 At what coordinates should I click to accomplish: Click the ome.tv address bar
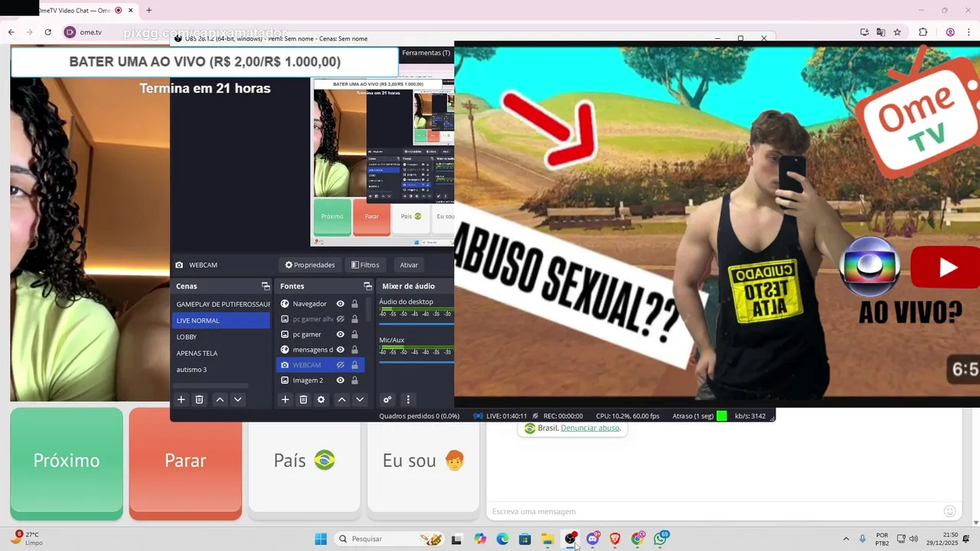tap(459, 32)
